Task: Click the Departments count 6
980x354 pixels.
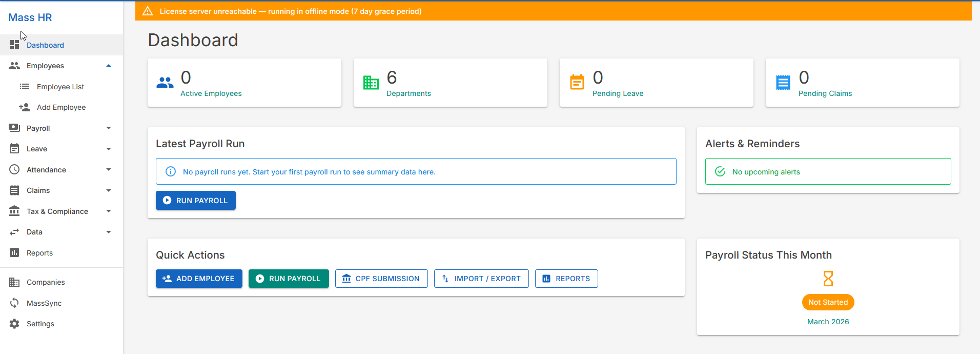Action: pyautogui.click(x=392, y=77)
